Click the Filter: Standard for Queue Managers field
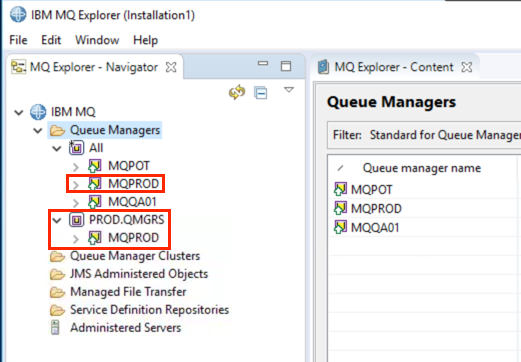The height and width of the screenshot is (362, 521). [424, 135]
